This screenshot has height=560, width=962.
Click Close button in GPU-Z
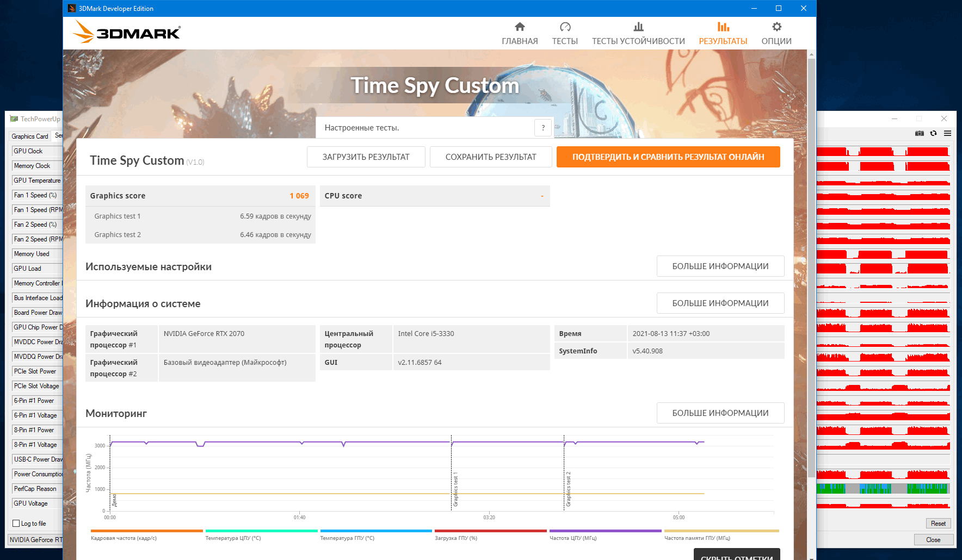point(933,540)
